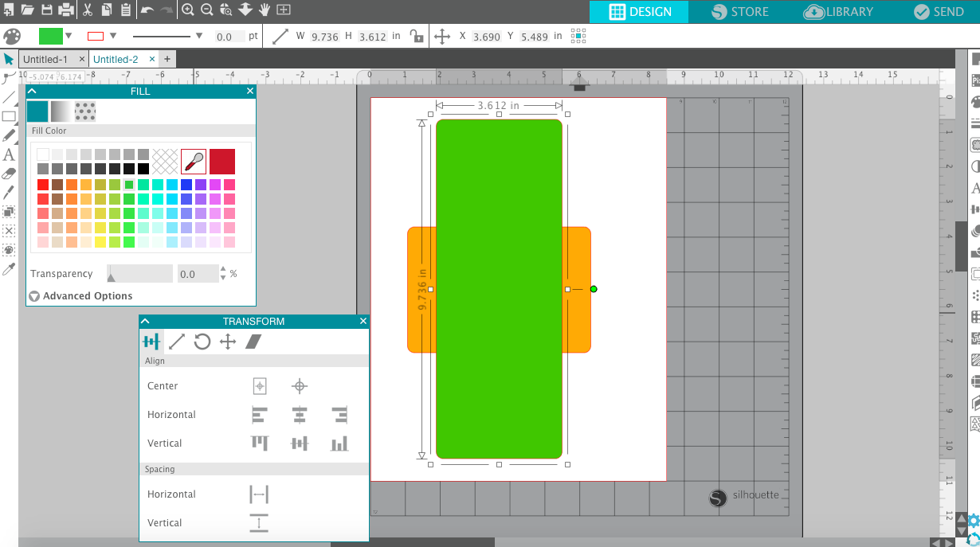Select the Rectangle drawing tool

tap(9, 116)
